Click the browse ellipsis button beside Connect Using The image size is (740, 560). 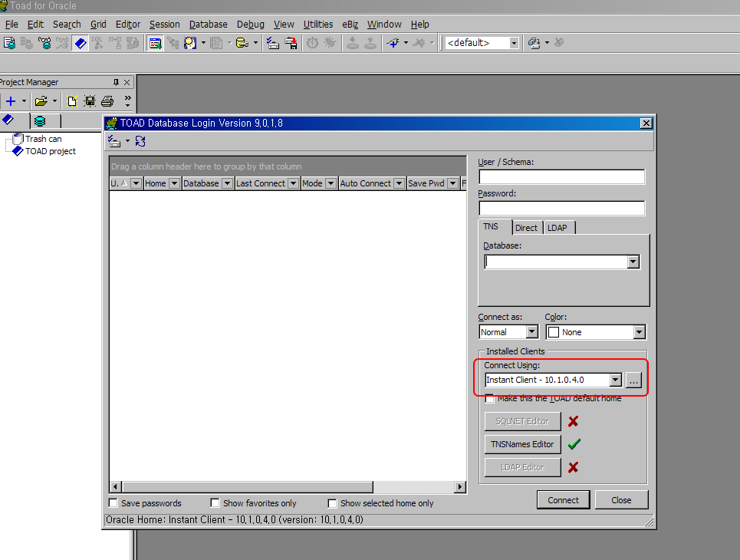coord(633,380)
